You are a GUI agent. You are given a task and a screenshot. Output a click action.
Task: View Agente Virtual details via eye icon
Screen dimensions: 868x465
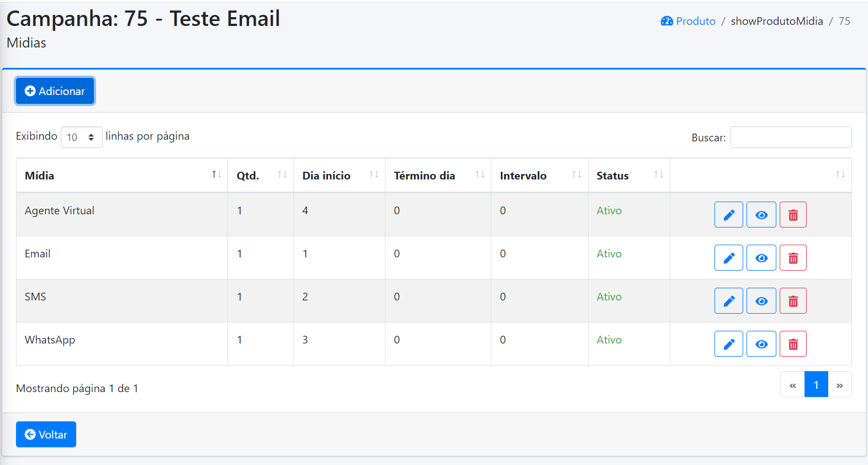761,215
